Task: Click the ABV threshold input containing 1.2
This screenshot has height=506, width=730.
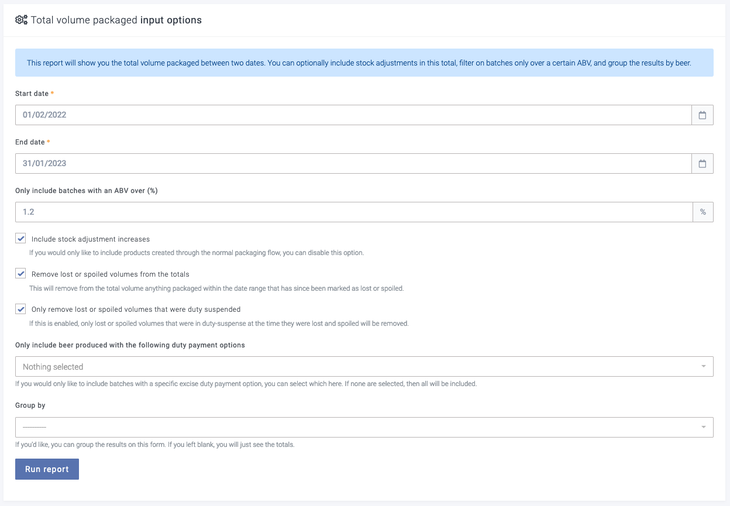Action: 352,212
